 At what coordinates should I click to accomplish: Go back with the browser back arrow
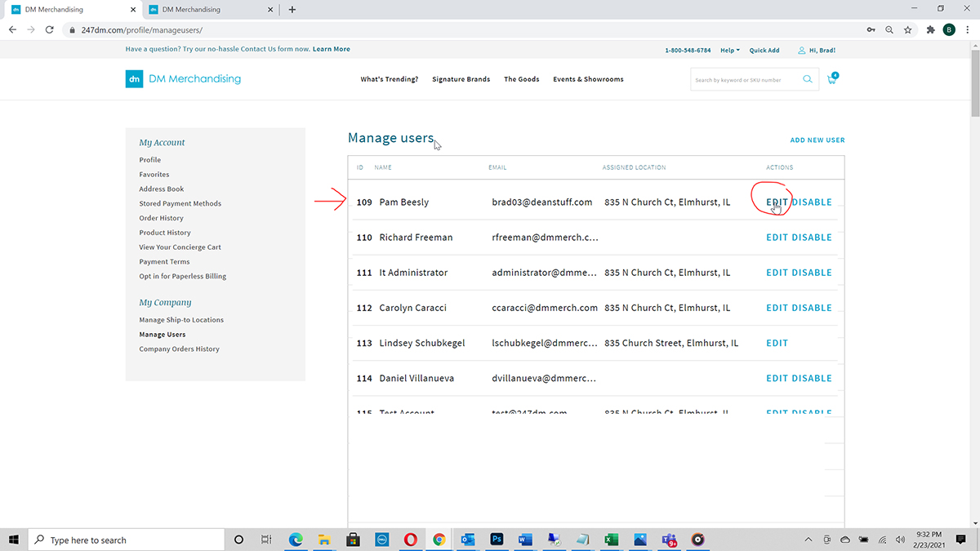(12, 29)
